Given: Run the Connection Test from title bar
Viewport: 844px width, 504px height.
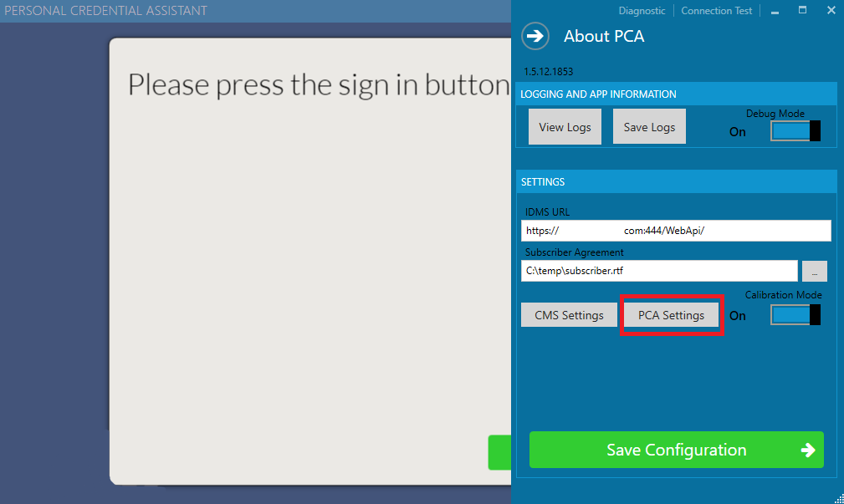Looking at the screenshot, I should tap(716, 11).
